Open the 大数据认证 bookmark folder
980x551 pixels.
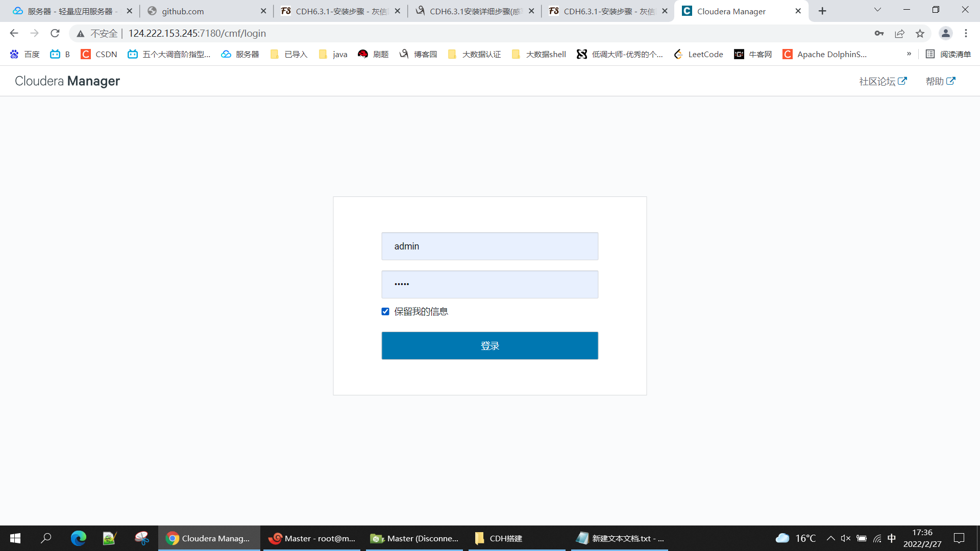(474, 54)
